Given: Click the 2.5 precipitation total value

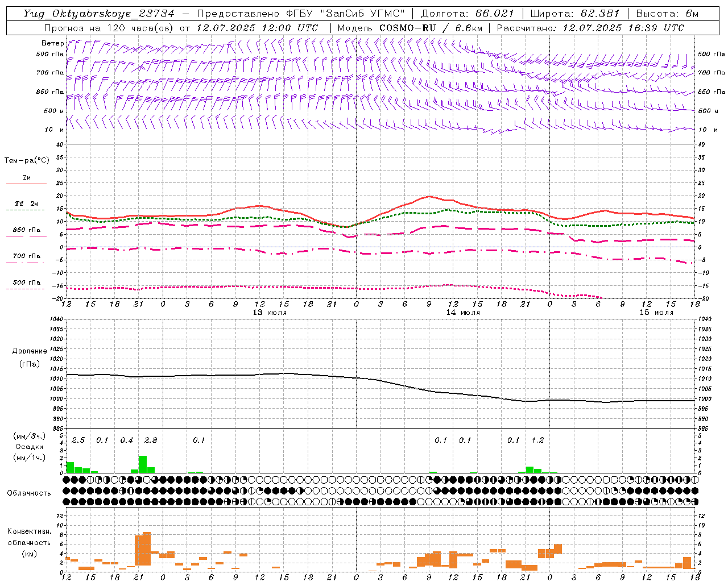Looking at the screenshot, I should [78, 440].
